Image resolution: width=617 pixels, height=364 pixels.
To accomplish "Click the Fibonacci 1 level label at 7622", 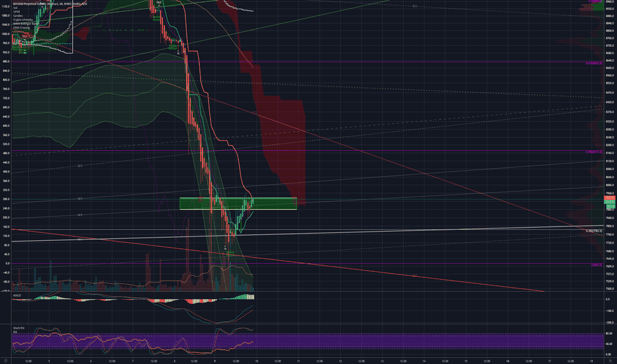I will (x=596, y=265).
